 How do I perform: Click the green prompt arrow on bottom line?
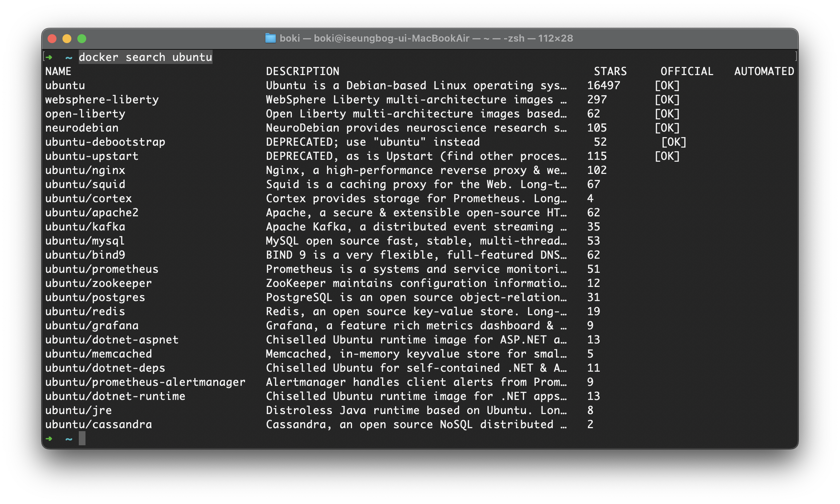pos(49,439)
